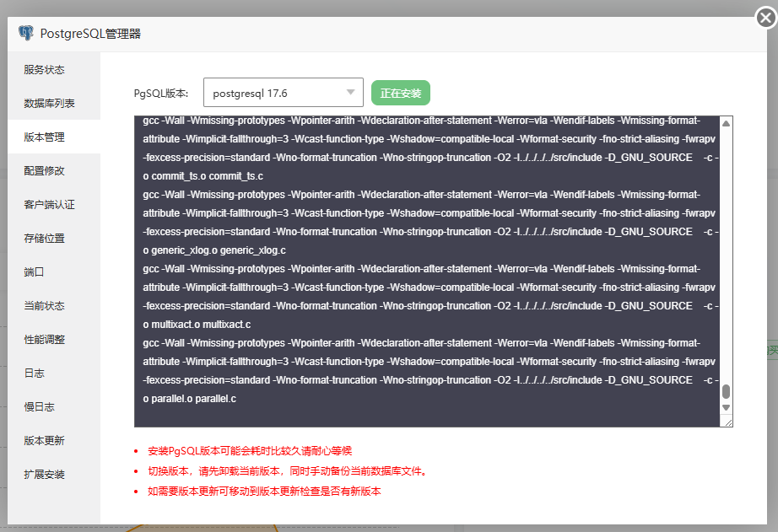Click the log line 'o commit_ts.o commit_ts.c'

203,176
